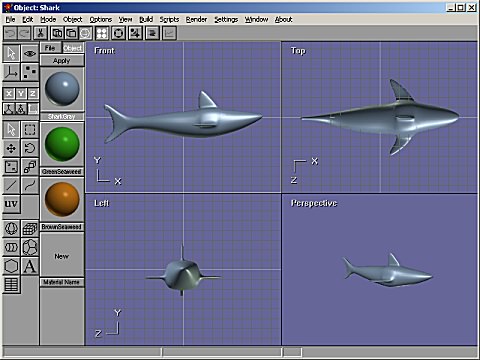Switch to the File tab in material panel

coord(50,48)
